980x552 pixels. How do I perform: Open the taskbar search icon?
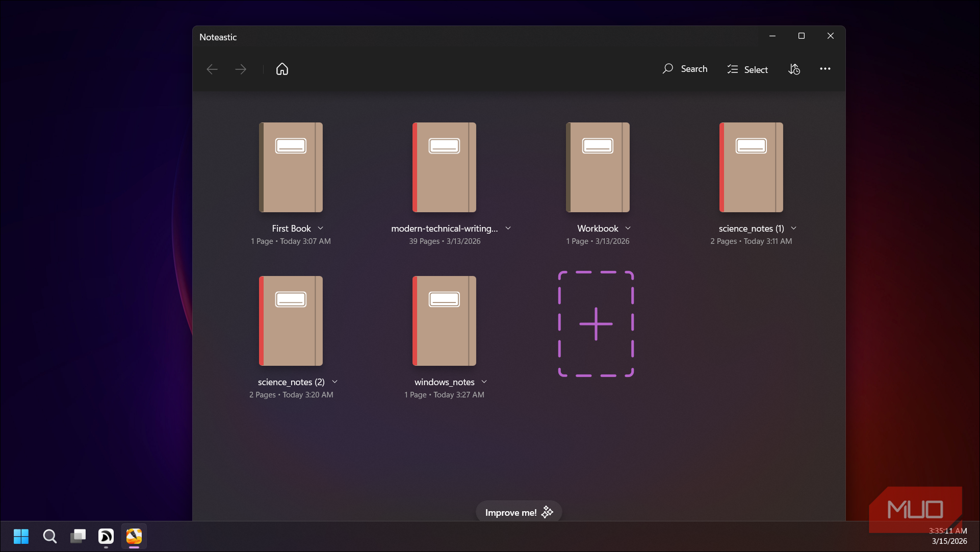click(49, 536)
